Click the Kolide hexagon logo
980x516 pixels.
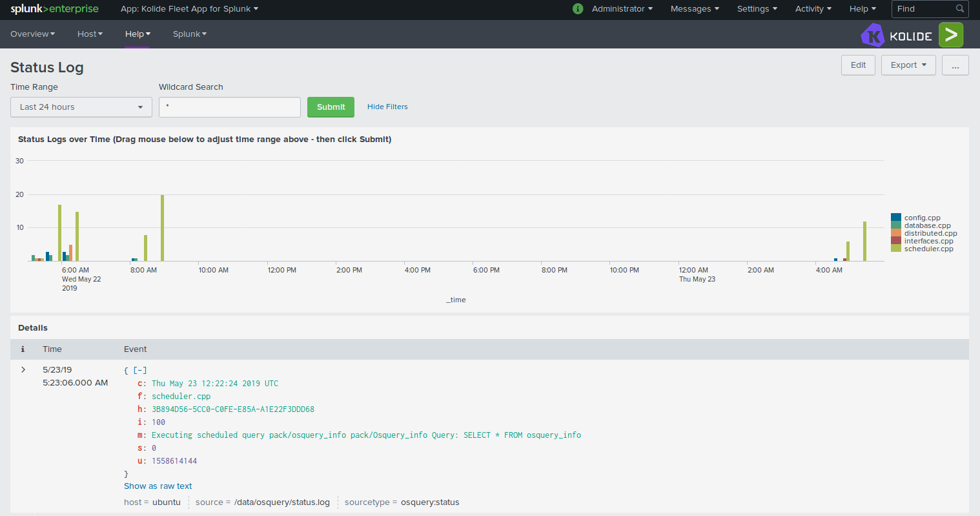872,36
